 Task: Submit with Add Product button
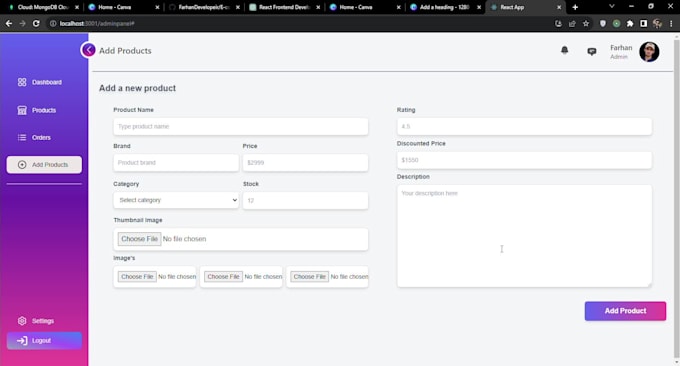point(625,311)
